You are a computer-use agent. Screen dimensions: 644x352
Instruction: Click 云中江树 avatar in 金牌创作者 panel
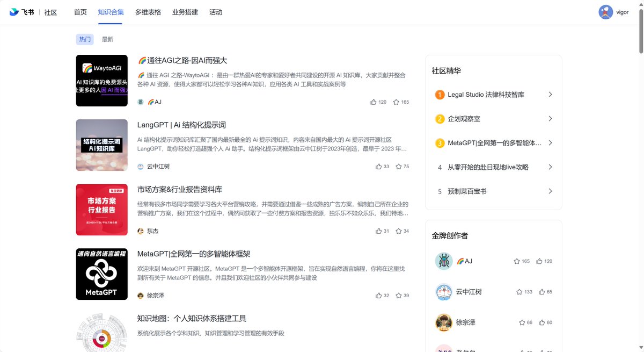click(444, 292)
